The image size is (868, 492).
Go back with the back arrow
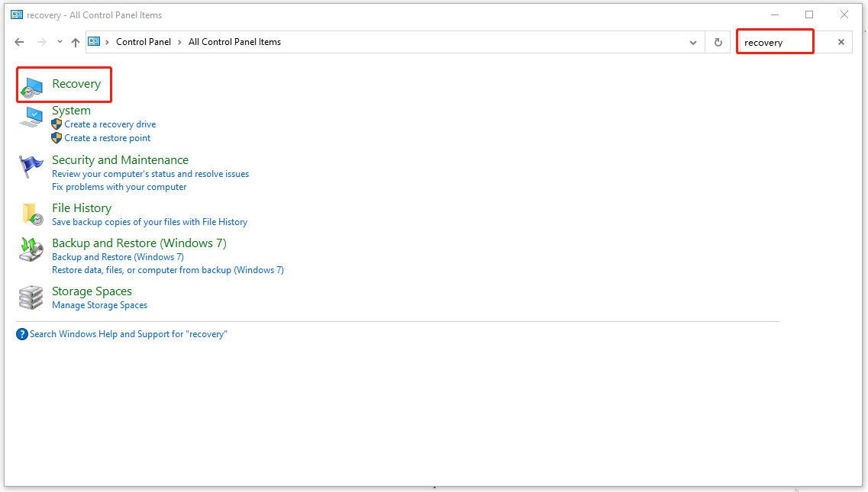point(20,43)
